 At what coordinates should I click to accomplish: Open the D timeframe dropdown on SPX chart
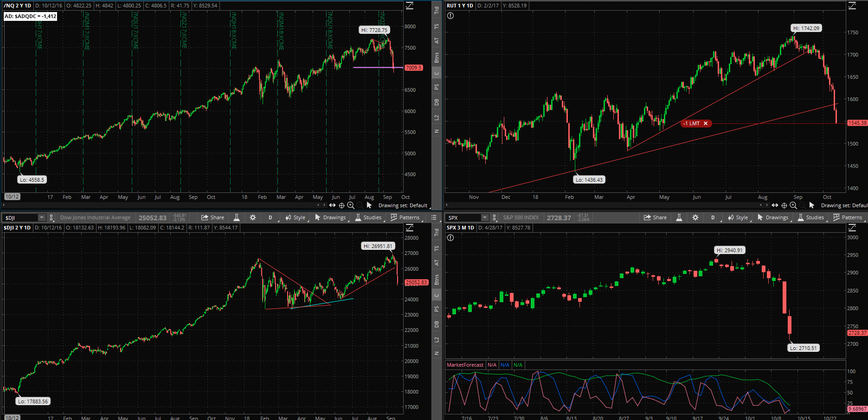713,217
